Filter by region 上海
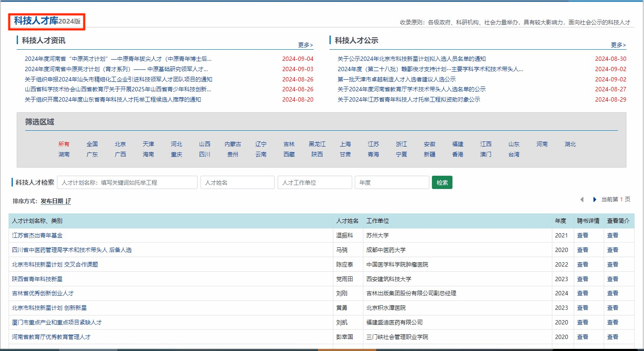The width and height of the screenshot is (644, 351). point(345,144)
